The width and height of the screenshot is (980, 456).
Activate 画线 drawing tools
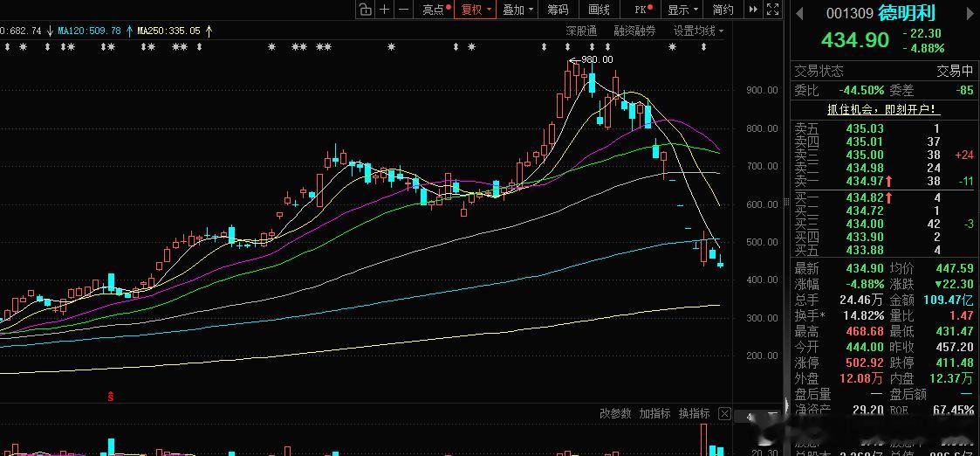tap(599, 10)
